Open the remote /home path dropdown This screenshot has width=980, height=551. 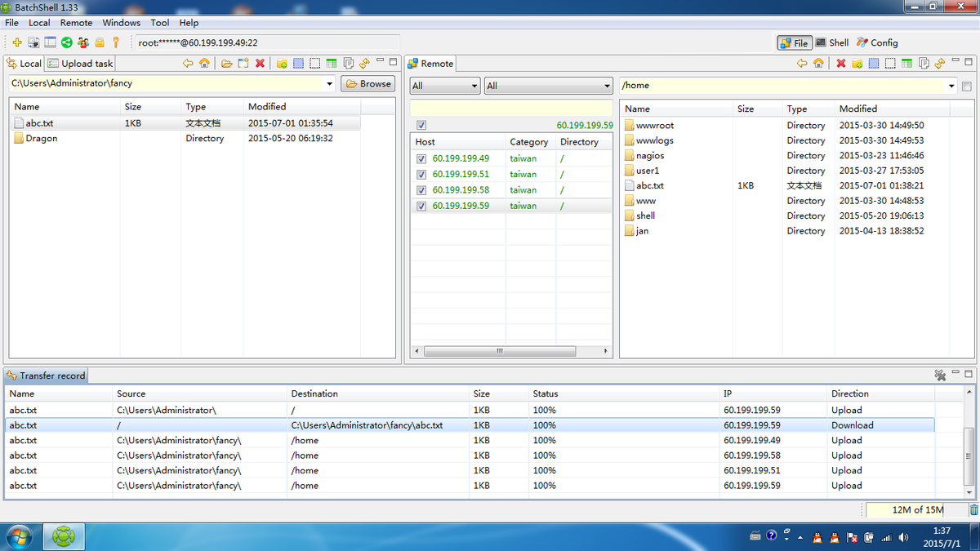click(951, 86)
